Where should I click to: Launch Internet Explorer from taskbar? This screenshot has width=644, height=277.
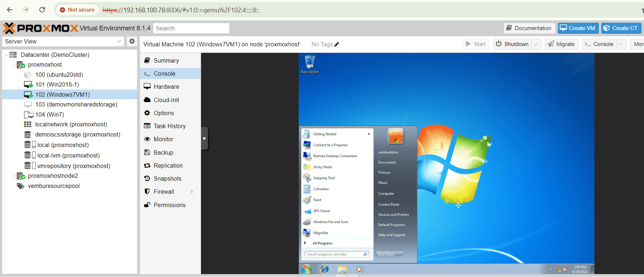pos(324,269)
